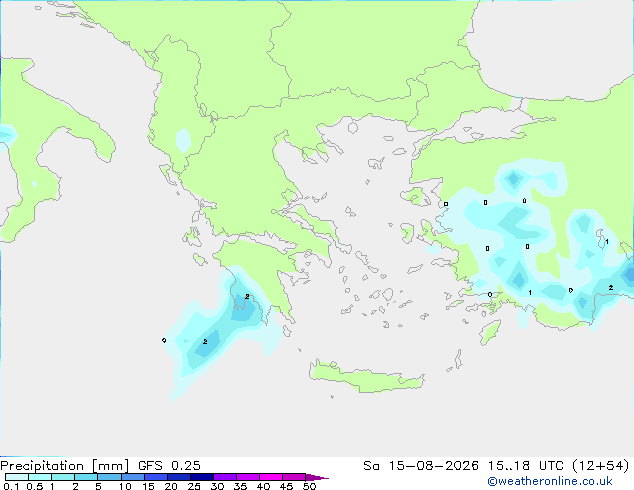Pick the 35–40 mm purple-magenta legend swatch
Viewport: 634px width, 490px height.
click(x=247, y=477)
